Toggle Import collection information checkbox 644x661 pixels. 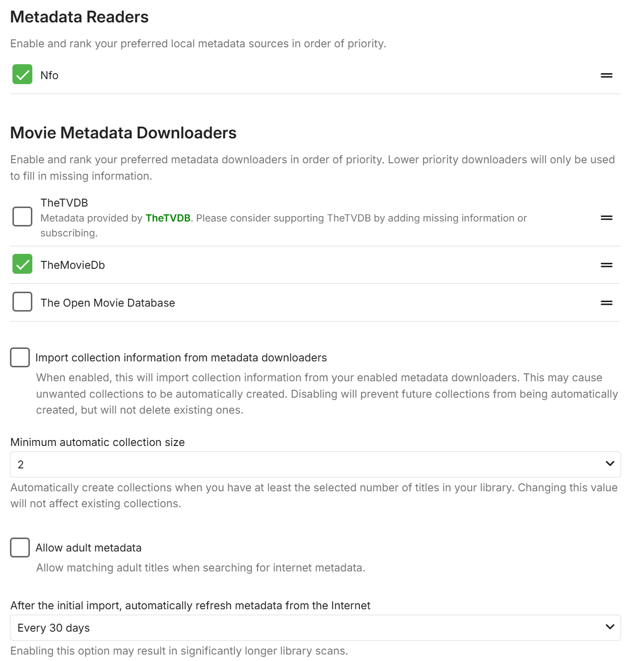pos(20,357)
